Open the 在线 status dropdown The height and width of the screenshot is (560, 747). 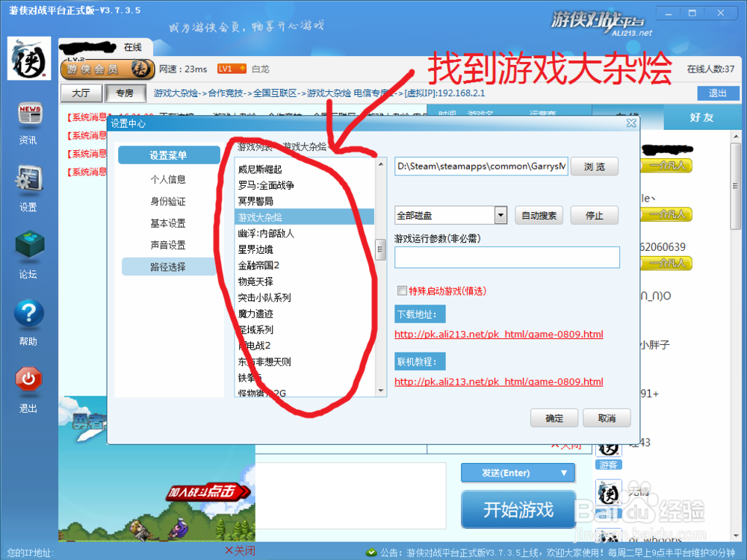(x=134, y=46)
